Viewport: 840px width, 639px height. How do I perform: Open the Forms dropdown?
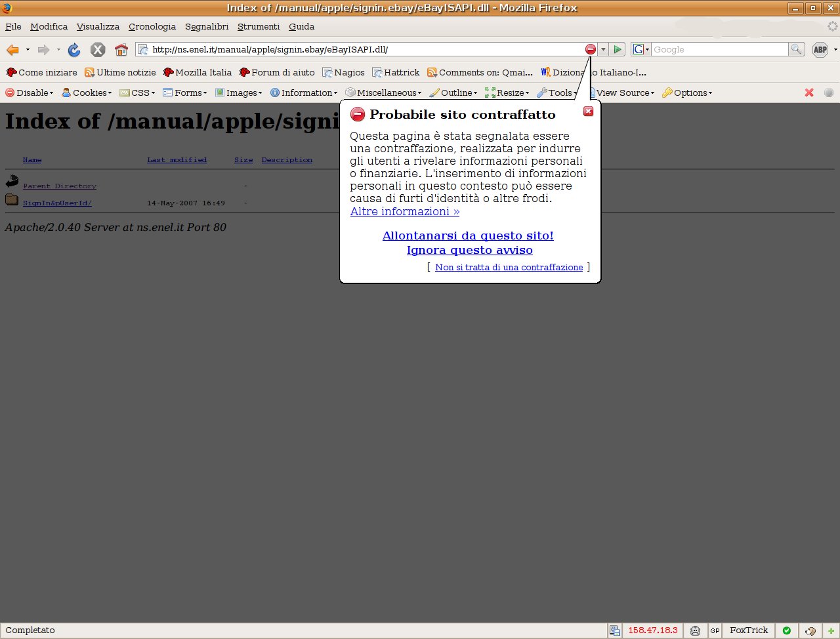(x=185, y=93)
